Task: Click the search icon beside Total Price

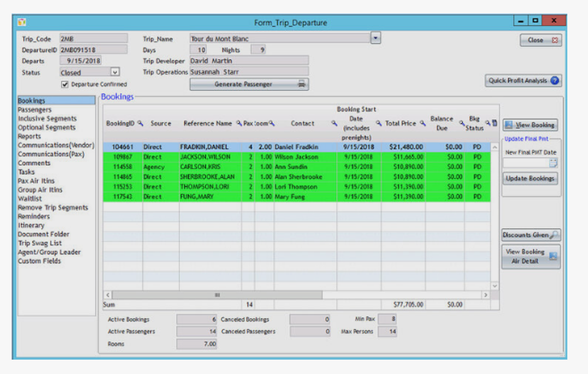Action: pyautogui.click(x=423, y=123)
